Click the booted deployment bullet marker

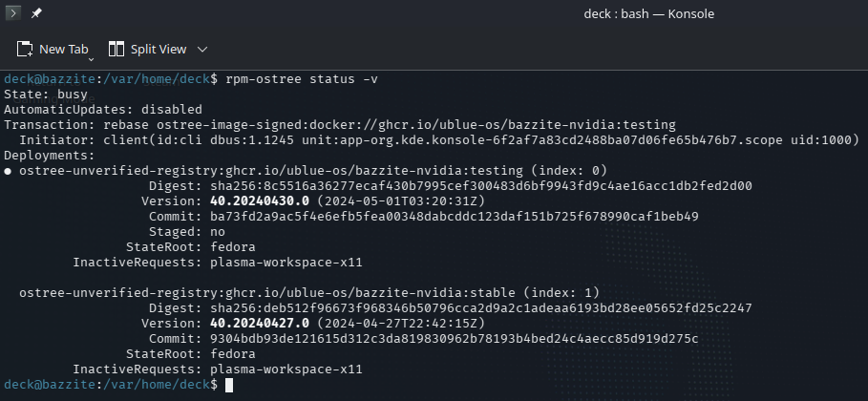[x=9, y=170]
